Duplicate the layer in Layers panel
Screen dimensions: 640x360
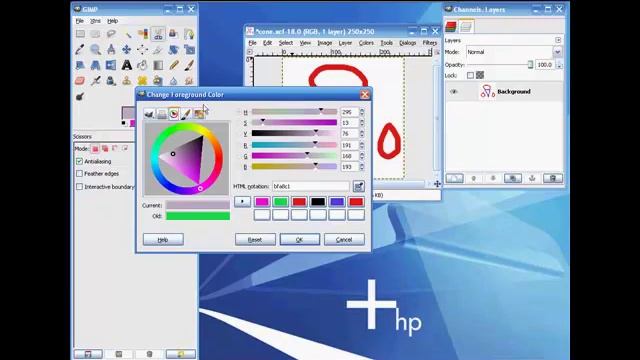click(x=513, y=178)
